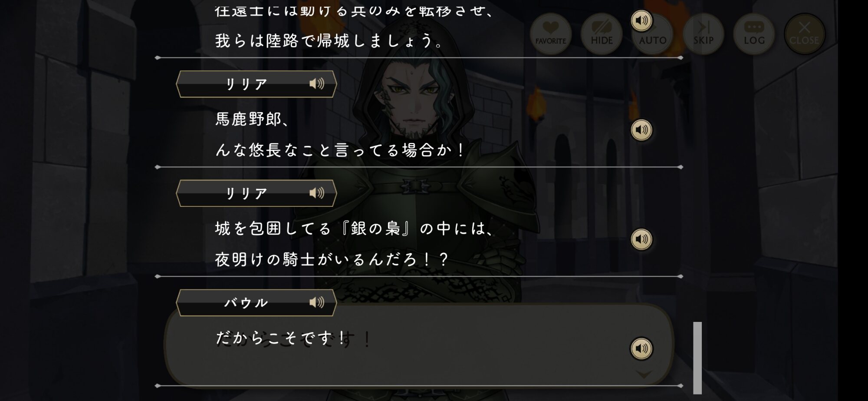Click speaker icon on first リリア name tag
Image resolution: width=868 pixels, height=401 pixels.
(317, 83)
